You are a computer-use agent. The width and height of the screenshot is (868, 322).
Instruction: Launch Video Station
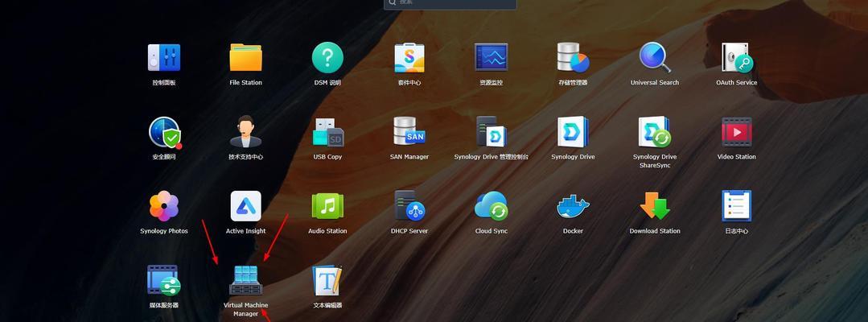(737, 132)
